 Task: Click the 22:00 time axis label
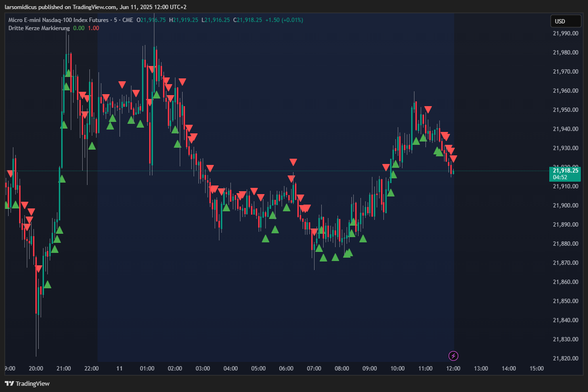91,369
